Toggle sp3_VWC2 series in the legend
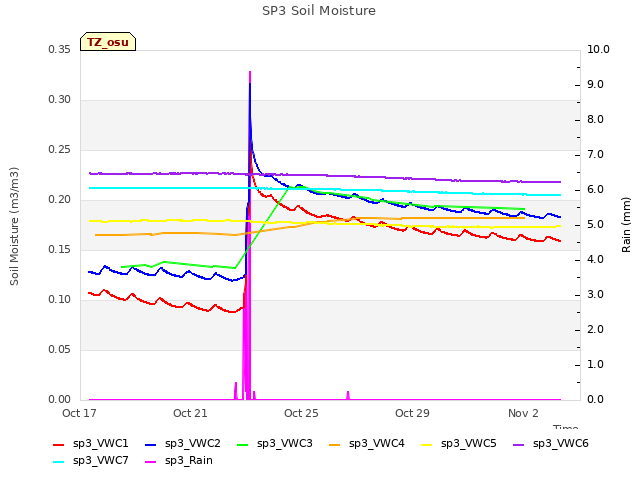This screenshot has height=480, width=640. [x=183, y=444]
